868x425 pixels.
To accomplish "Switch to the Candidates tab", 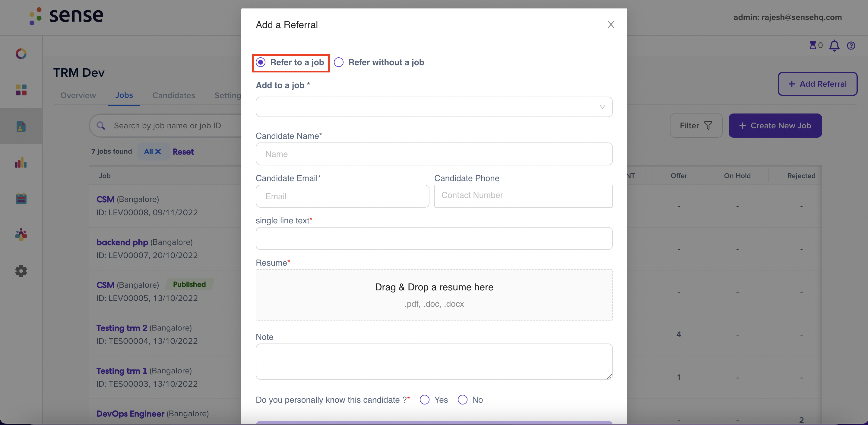I will 173,95.
